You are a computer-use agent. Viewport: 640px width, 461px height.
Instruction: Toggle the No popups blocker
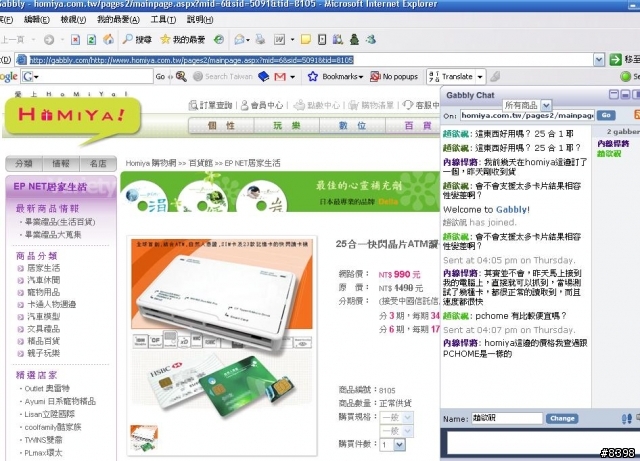click(x=394, y=76)
